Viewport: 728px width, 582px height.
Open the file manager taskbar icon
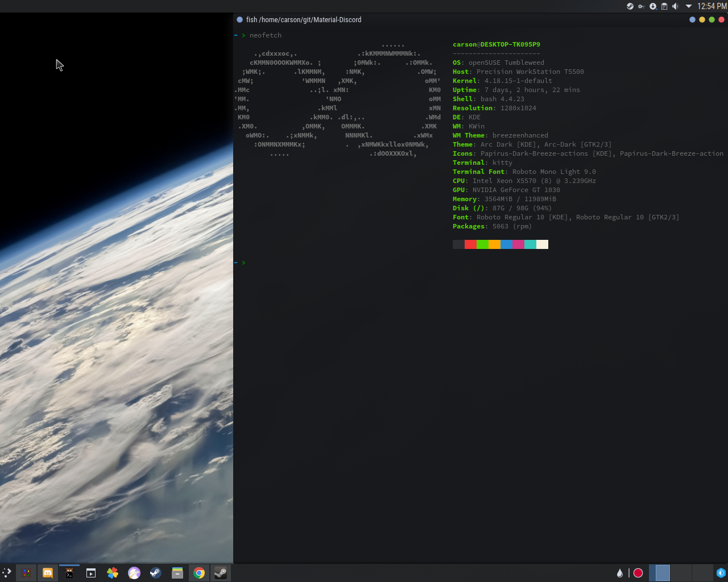(177, 573)
